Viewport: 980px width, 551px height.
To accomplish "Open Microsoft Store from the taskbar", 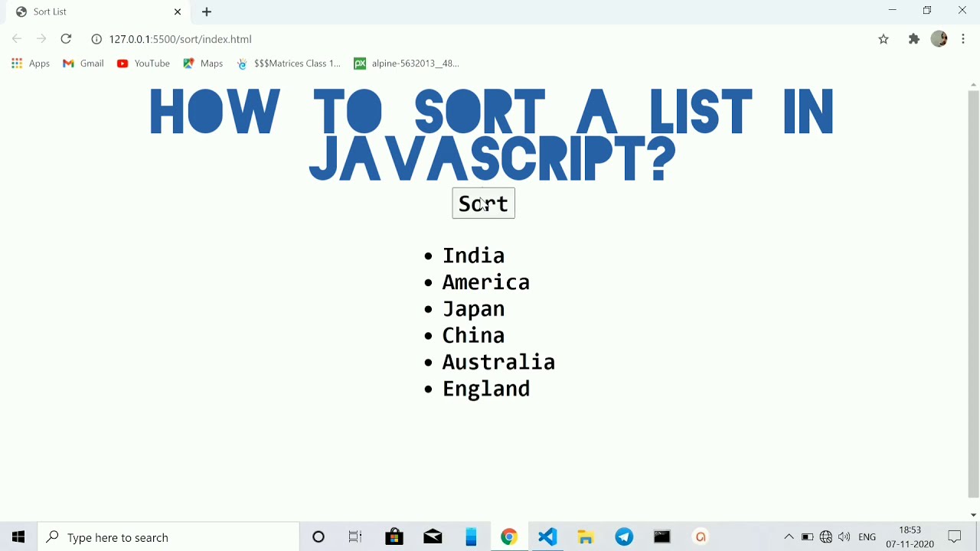I will (394, 537).
